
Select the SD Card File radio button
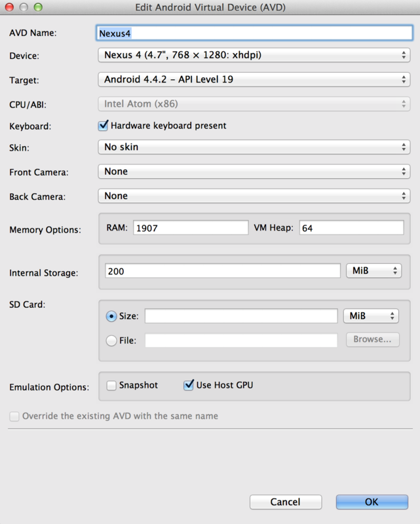click(111, 341)
